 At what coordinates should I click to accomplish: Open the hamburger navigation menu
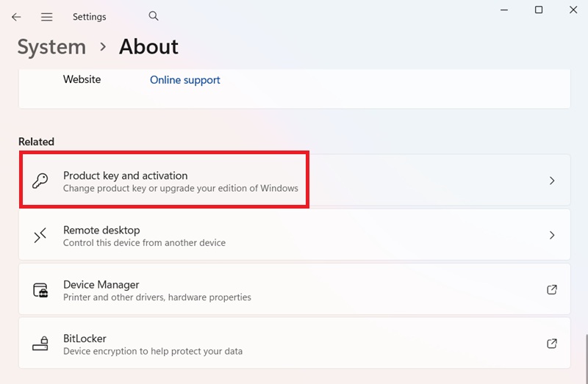click(x=46, y=17)
